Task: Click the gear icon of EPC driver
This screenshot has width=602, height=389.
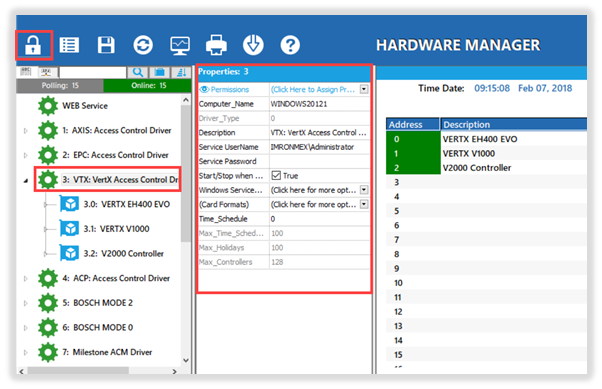Action: [x=48, y=155]
